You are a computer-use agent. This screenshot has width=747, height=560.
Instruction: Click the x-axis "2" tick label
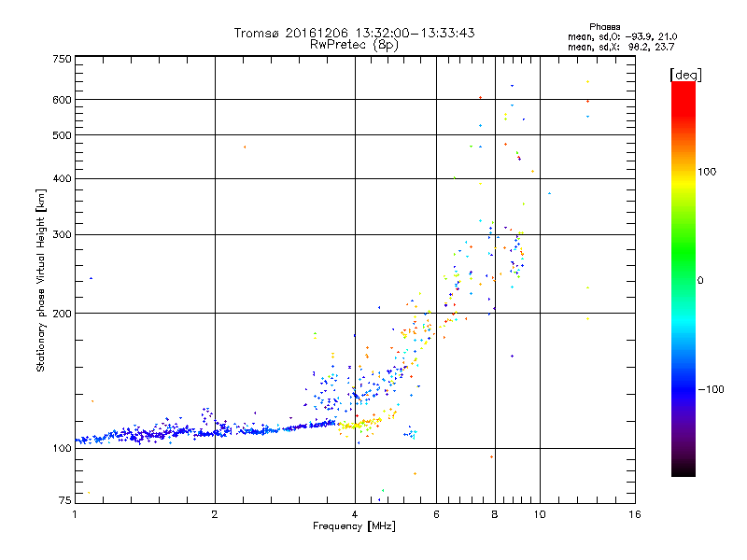tap(215, 514)
